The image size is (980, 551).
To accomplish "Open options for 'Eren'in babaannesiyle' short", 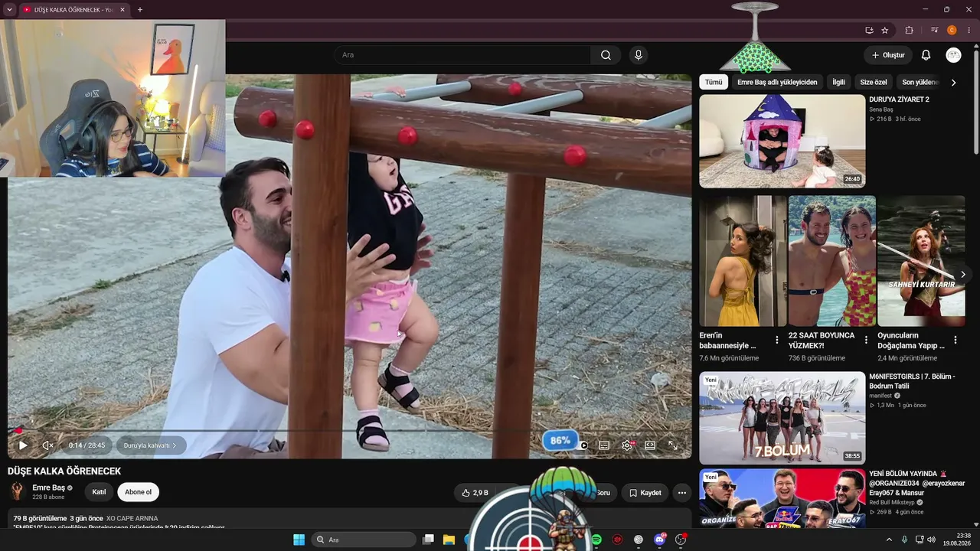I will pos(777,340).
